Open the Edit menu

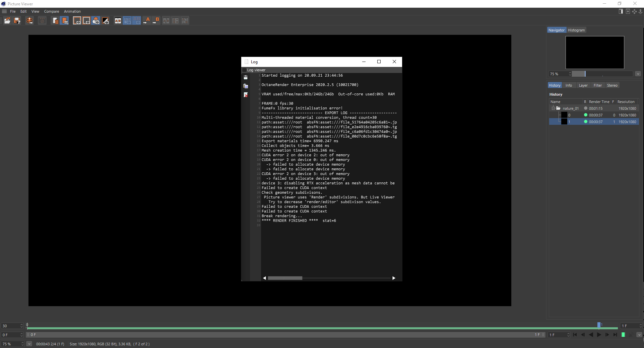click(23, 11)
